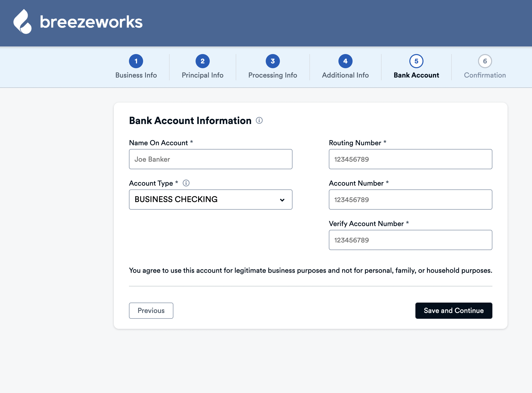
Task: Switch to Processing Info step
Action: click(x=273, y=75)
